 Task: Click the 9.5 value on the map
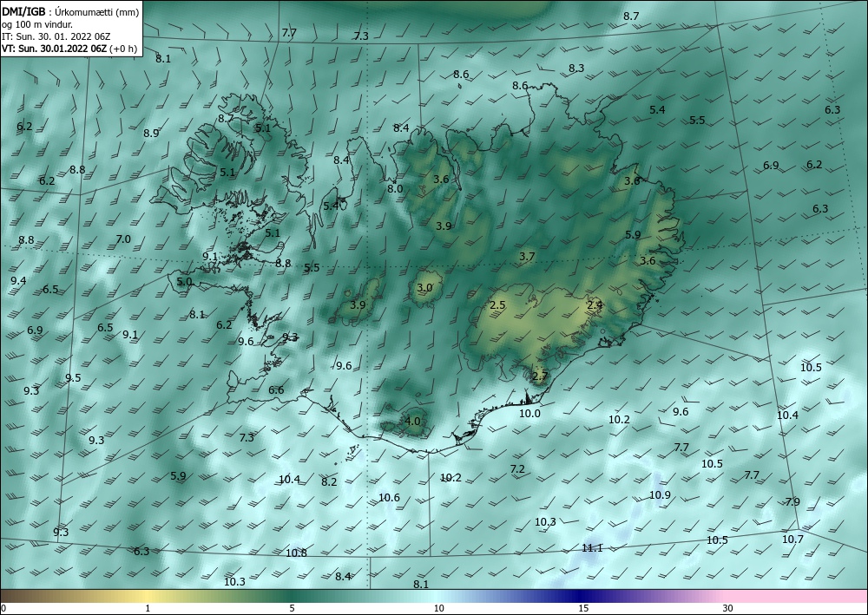pyautogui.click(x=73, y=377)
